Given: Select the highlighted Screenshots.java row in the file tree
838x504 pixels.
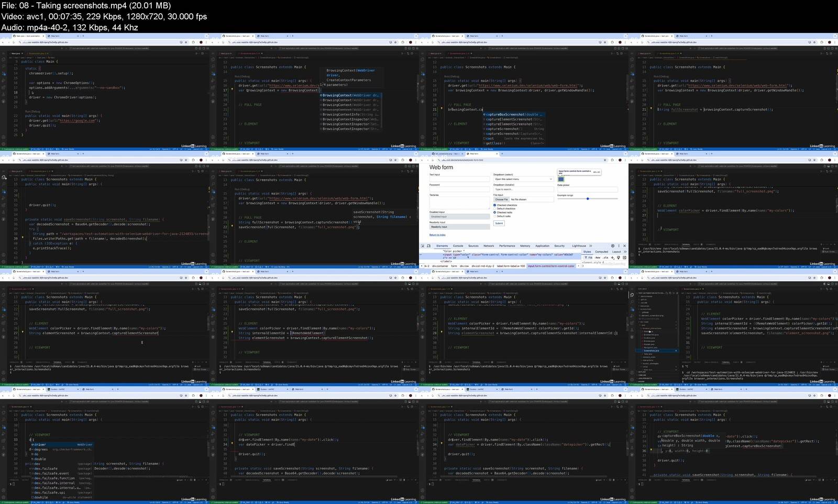Looking at the screenshot, I should tap(657, 351).
